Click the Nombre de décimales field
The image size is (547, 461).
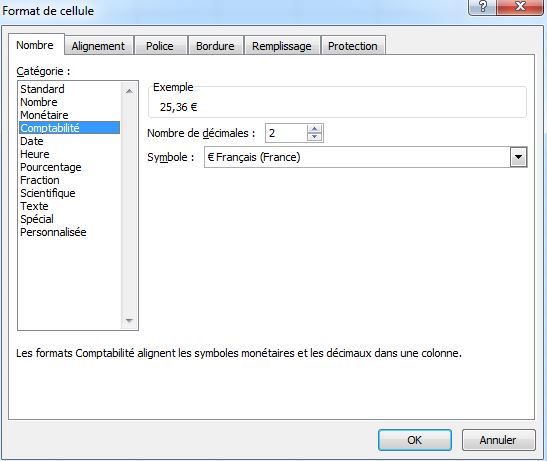tap(286, 133)
